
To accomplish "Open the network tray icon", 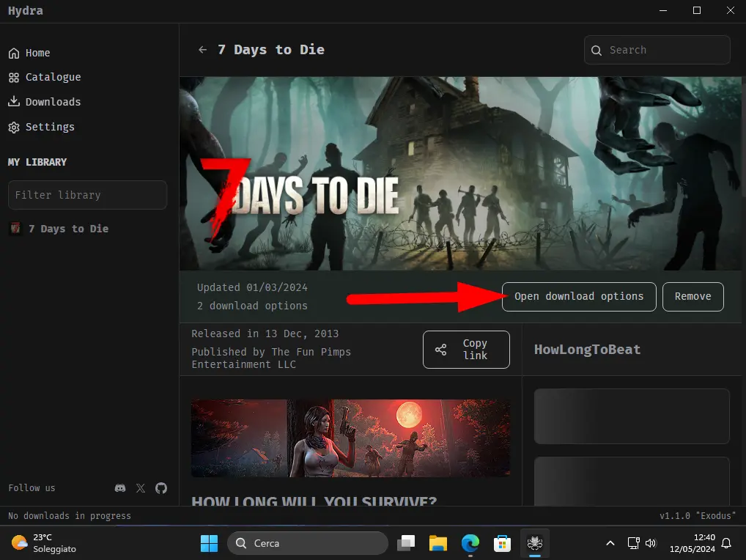I will 633,543.
